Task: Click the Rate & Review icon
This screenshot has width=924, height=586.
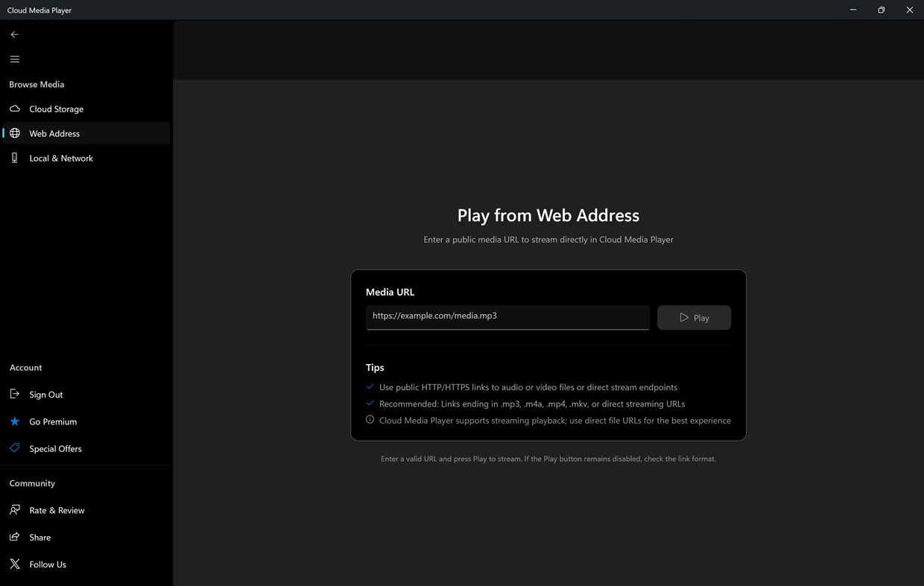Action: pyautogui.click(x=14, y=510)
